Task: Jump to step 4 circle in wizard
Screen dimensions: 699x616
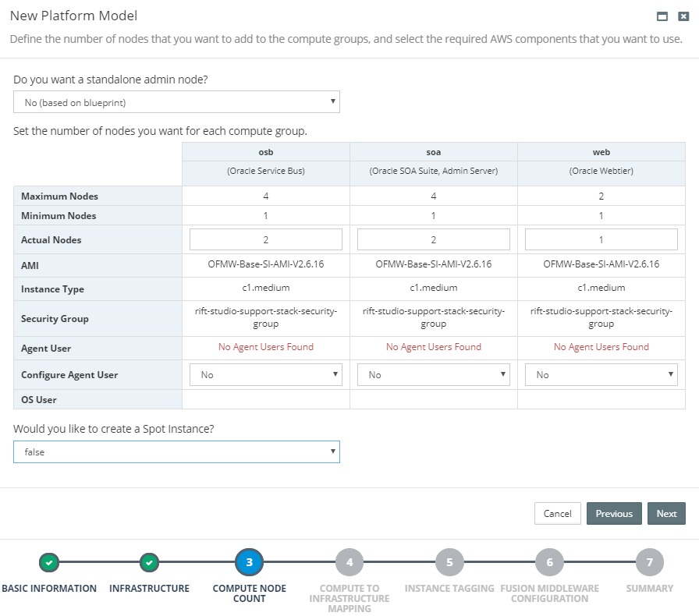Action: pyautogui.click(x=349, y=561)
